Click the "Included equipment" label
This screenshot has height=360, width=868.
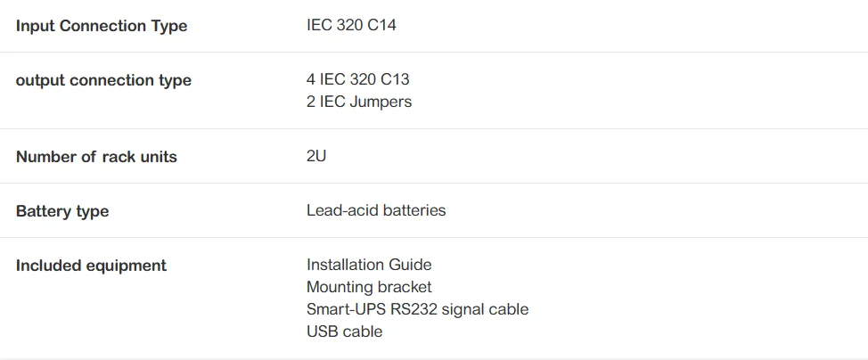pyautogui.click(x=91, y=266)
